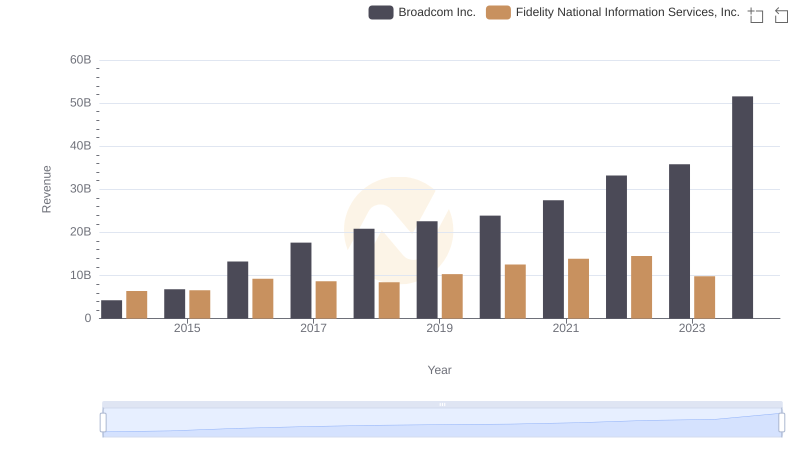Toggle Broadcom Inc. legend series
This screenshot has height=461, width=800.
pos(422,12)
